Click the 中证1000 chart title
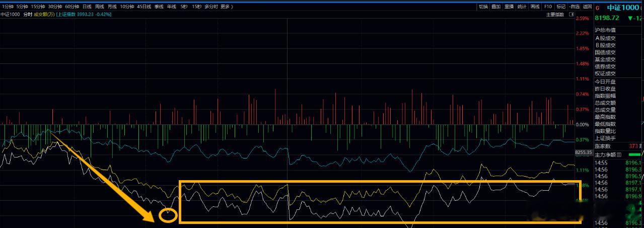 10,14
